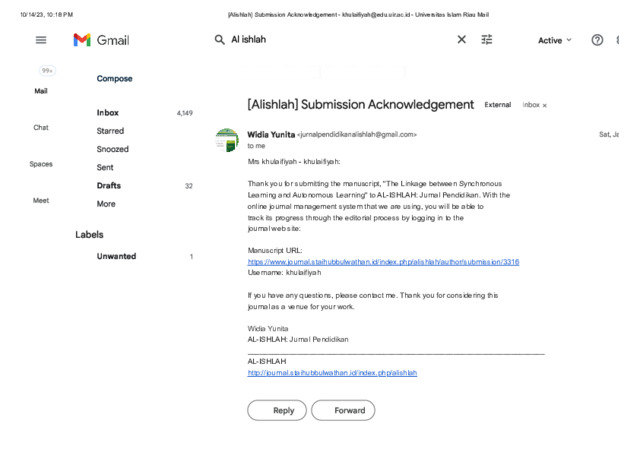Click the Compose button
The height and width of the screenshot is (452, 640).
coord(114,78)
